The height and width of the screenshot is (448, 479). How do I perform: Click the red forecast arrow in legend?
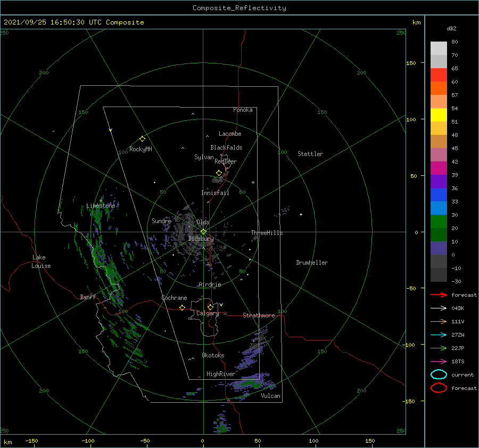(439, 295)
